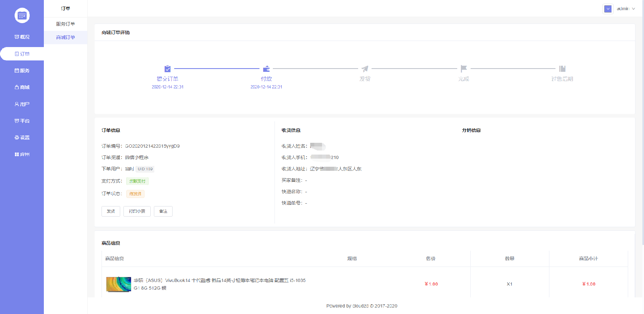This screenshot has height=314, width=644.
Task: Click the admin avatar icon
Action: [608, 9]
